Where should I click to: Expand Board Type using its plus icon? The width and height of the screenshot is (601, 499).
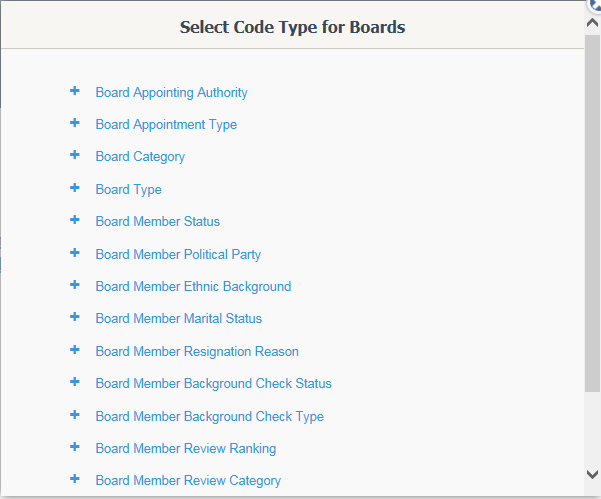[x=75, y=188]
